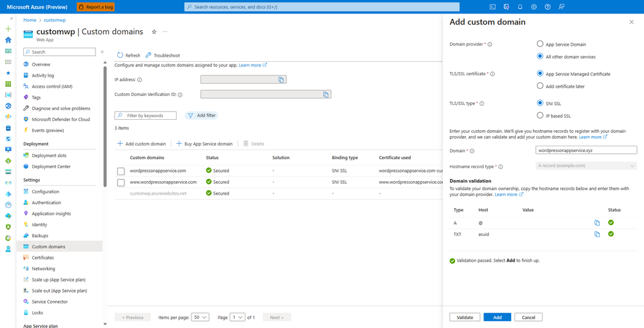Open Application Insights menu item
Screen dimensions: 644x328
coord(52,214)
